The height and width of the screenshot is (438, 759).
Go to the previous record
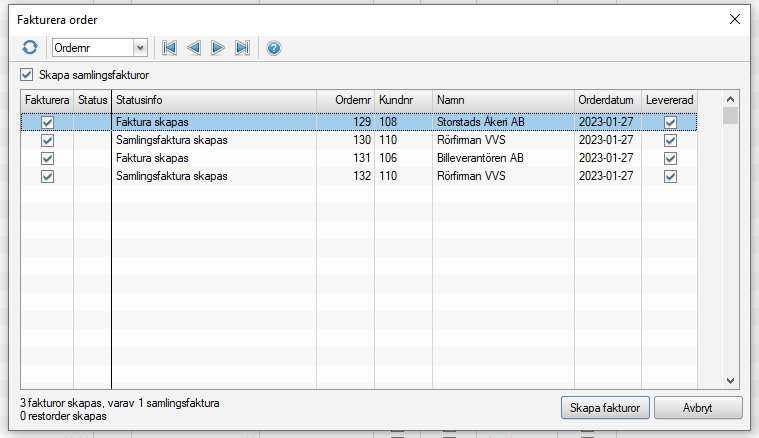click(x=194, y=47)
